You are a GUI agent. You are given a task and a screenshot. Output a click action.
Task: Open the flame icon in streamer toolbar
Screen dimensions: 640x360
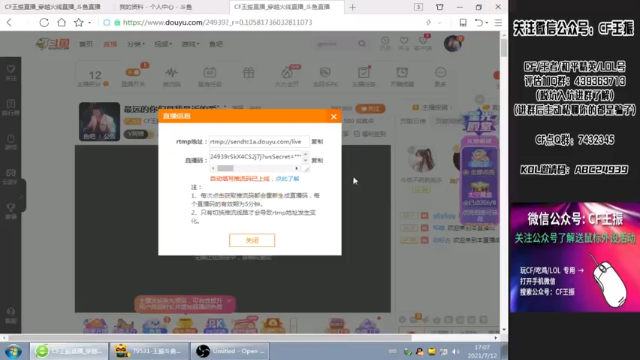[x=287, y=76]
